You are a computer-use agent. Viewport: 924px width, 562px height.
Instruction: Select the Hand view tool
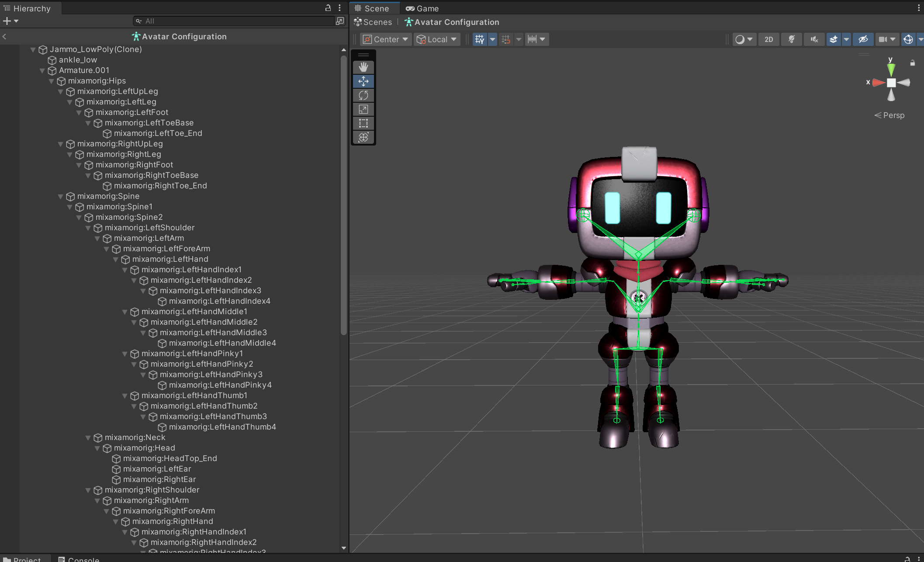click(x=363, y=67)
